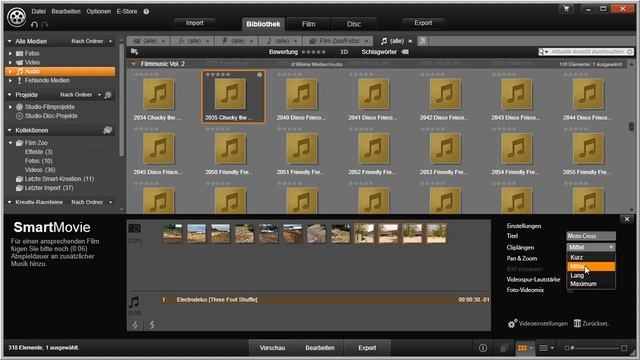
Task: Click info icon on 2035 Chucky clip
Action: (260, 75)
